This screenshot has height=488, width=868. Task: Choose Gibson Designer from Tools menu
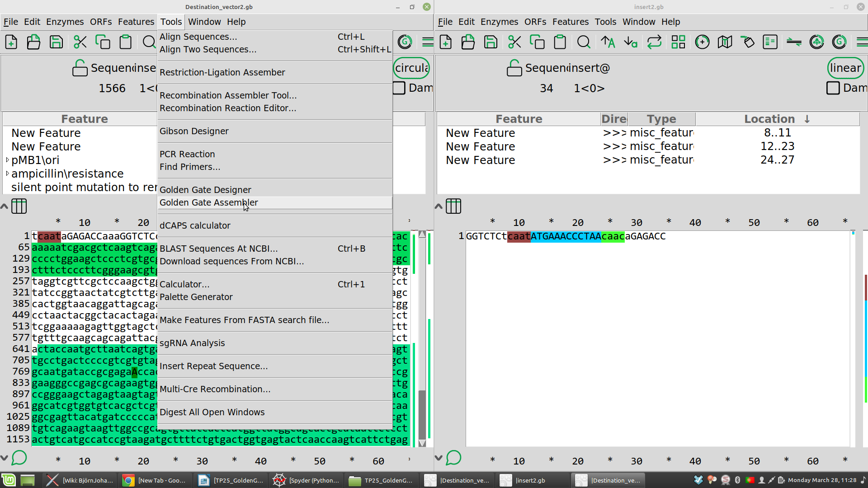click(x=194, y=131)
